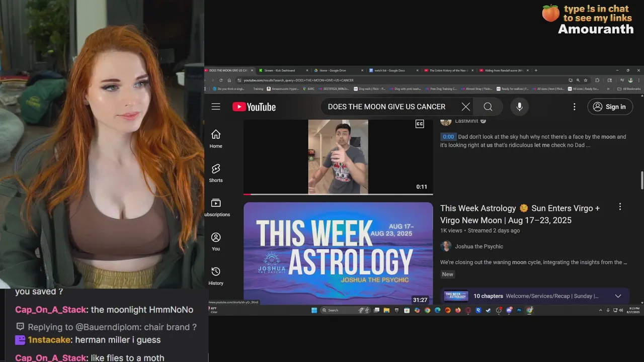This screenshot has width=644, height=362.
Task: Launch Steam from taskbar
Action: pyautogui.click(x=488, y=310)
